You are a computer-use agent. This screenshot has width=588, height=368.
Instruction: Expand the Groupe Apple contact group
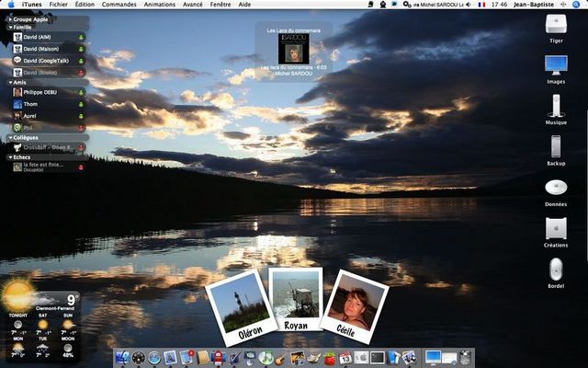pyautogui.click(x=10, y=19)
